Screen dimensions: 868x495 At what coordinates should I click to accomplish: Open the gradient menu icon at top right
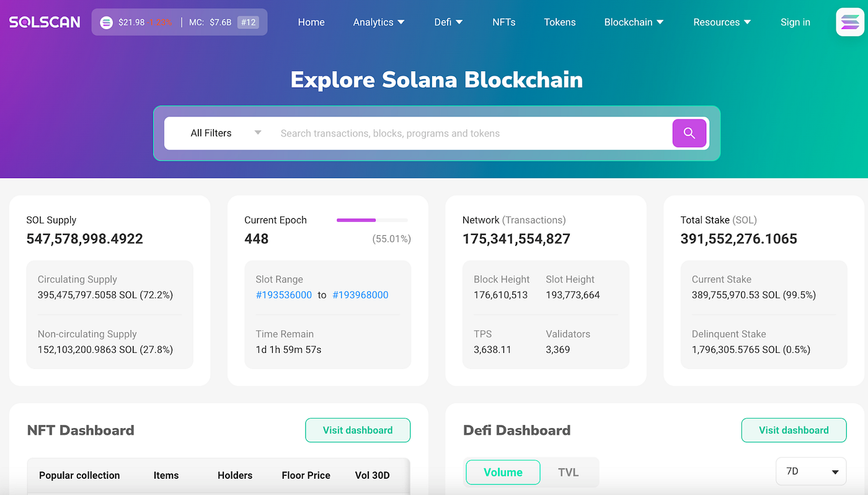[x=849, y=22]
